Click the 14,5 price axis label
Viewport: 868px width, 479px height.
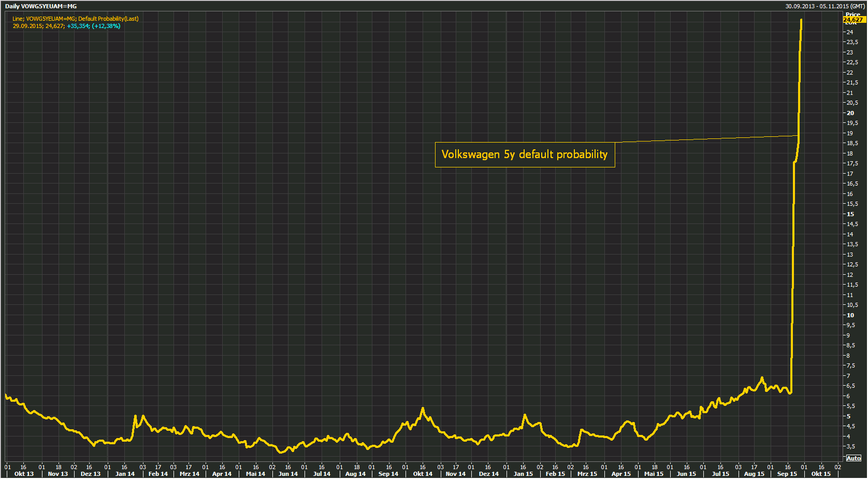(x=852, y=224)
